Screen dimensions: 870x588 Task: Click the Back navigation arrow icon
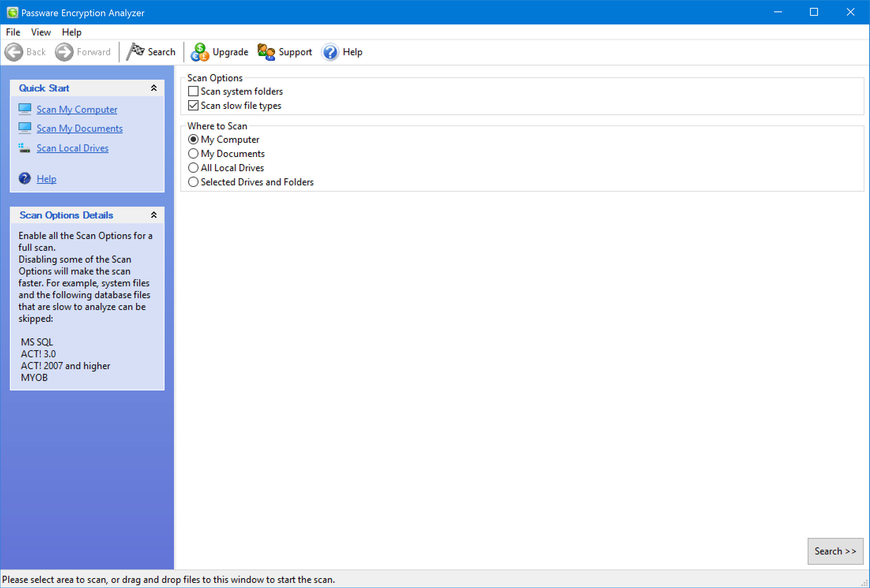(14, 52)
